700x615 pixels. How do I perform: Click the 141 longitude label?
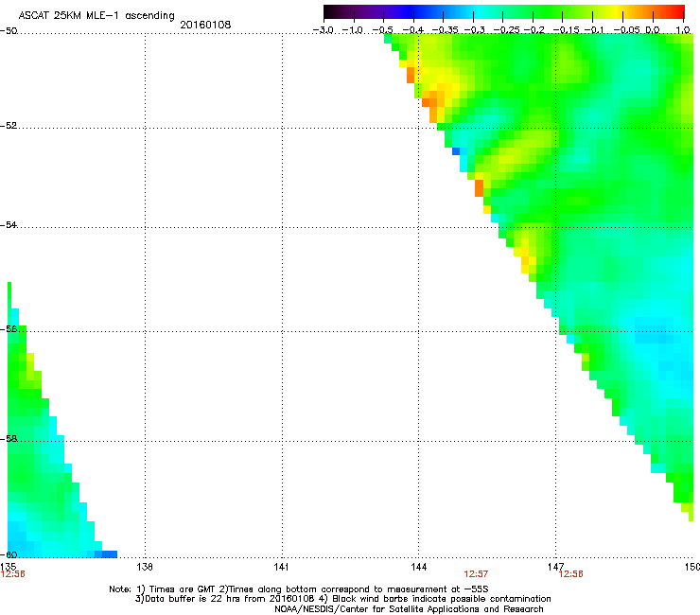coord(281,567)
